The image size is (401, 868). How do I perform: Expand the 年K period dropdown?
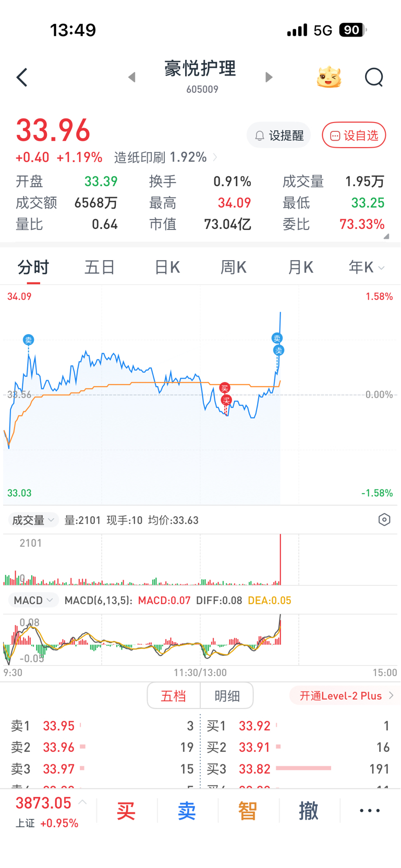coord(366,267)
